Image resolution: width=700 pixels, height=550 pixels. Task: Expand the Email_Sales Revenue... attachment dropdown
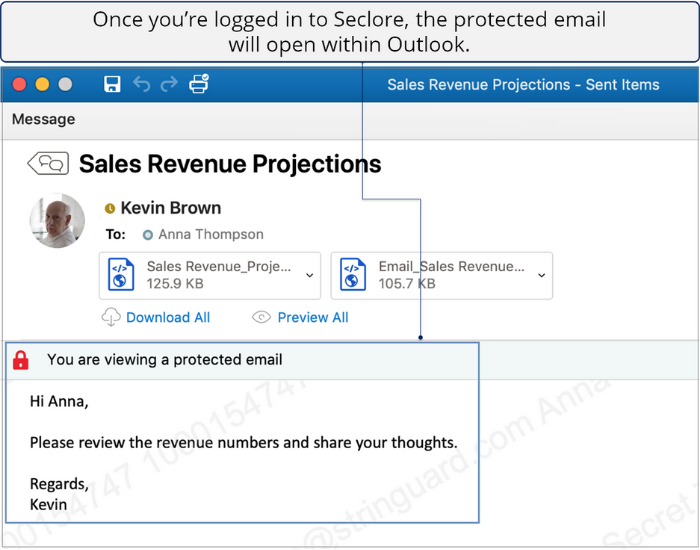541,275
